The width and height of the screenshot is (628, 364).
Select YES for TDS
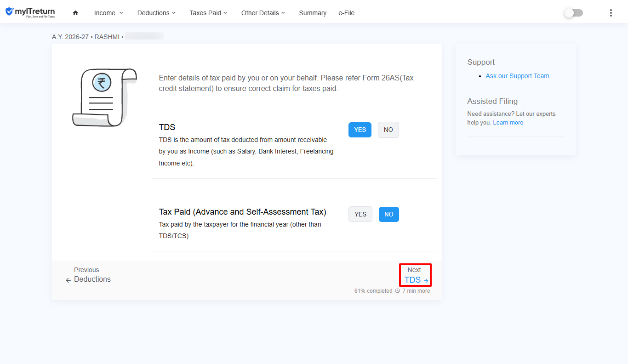tap(360, 130)
